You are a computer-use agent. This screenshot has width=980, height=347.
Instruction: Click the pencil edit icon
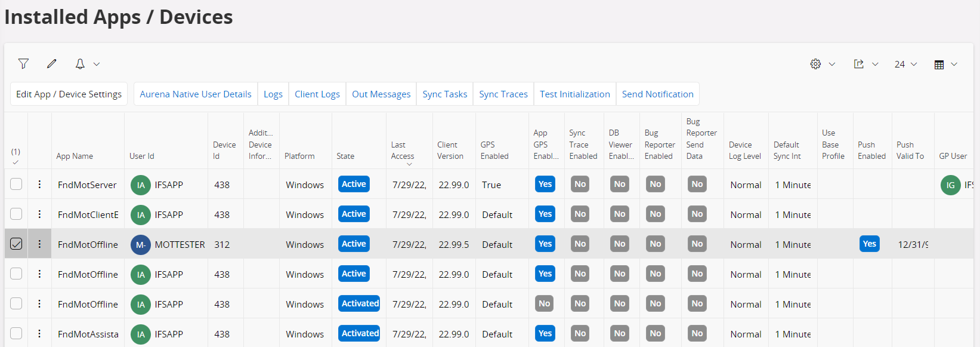click(x=52, y=64)
